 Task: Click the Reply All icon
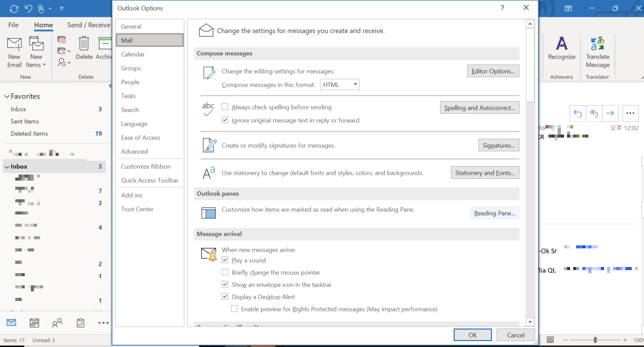tap(594, 113)
